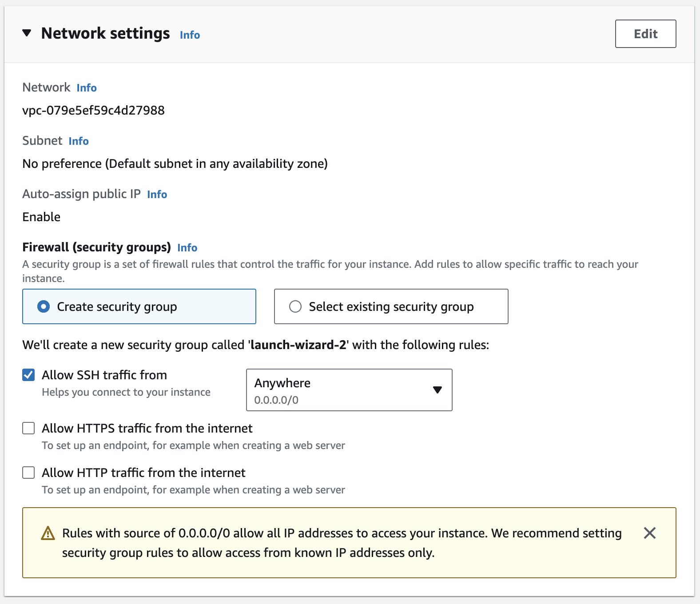Click the Allow SSH traffic from label
The image size is (700, 604).
point(104,375)
